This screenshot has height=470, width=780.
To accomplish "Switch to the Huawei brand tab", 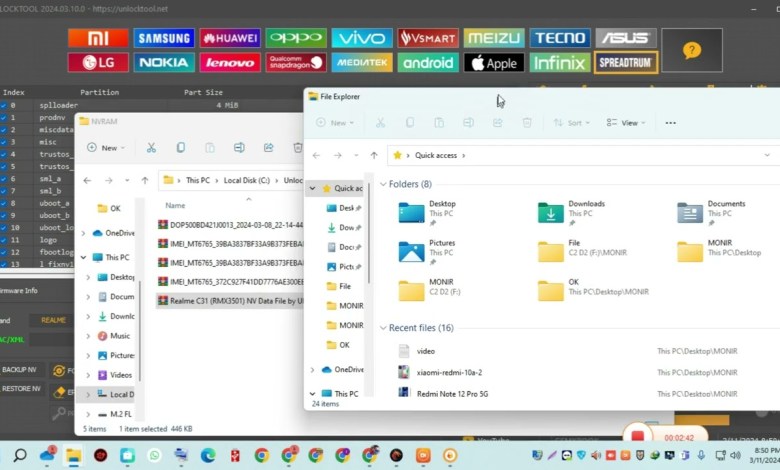I will coord(230,38).
